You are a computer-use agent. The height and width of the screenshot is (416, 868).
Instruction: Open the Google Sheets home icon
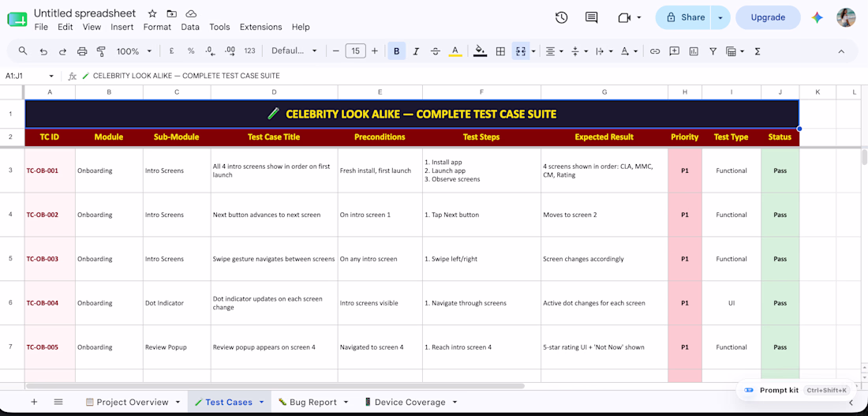coord(17,20)
